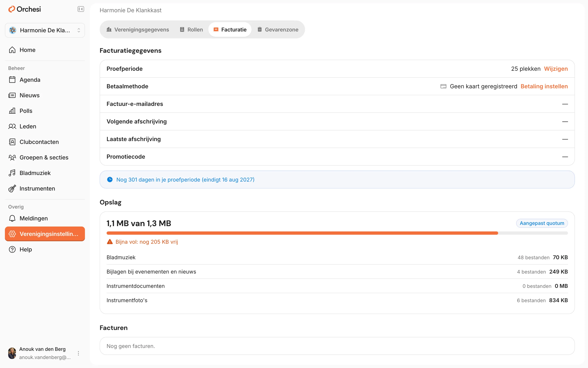588x368 pixels.
Task: Open the Harmonie De Kla... association switcher
Action: coord(45,30)
